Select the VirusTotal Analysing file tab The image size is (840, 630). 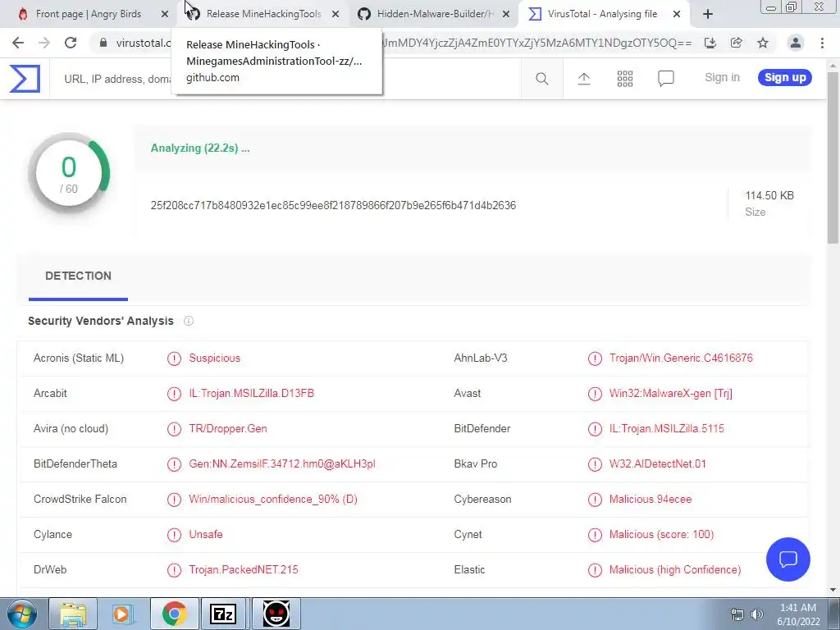click(x=602, y=15)
